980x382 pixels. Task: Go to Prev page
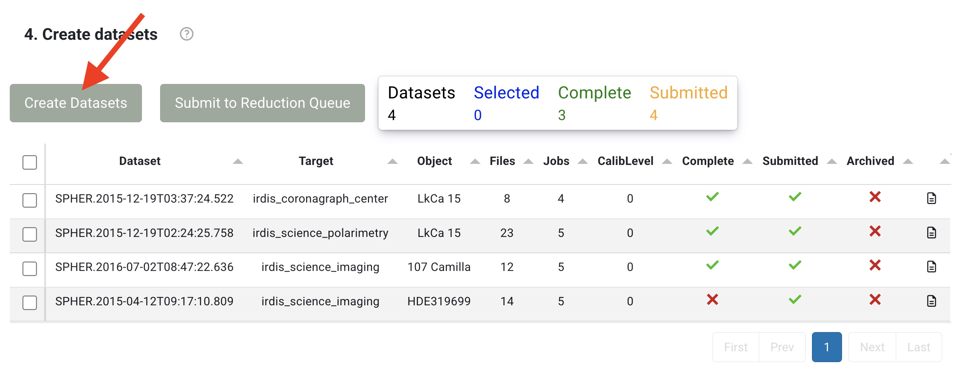point(782,347)
